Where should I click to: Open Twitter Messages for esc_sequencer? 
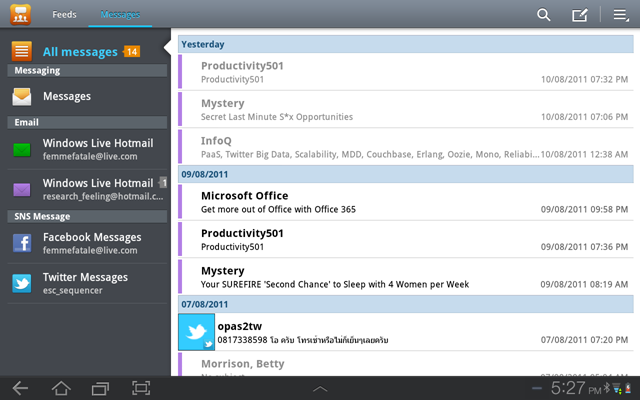pyautogui.click(x=87, y=283)
